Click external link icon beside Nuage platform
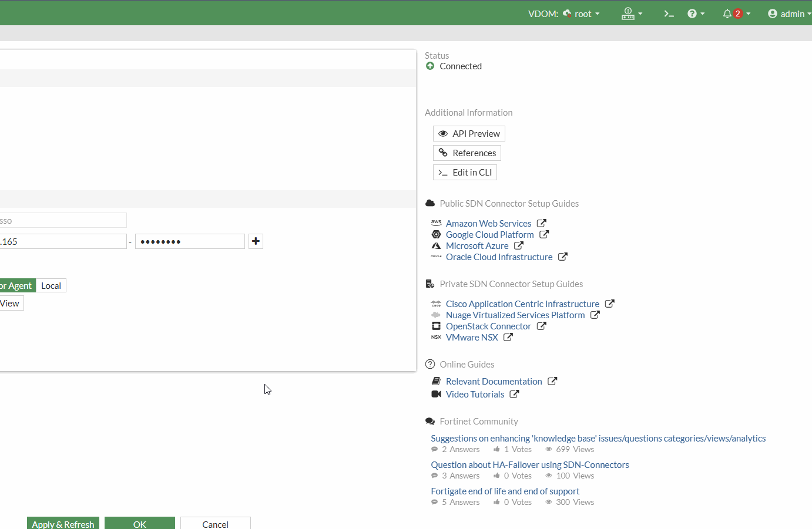 pyautogui.click(x=595, y=315)
